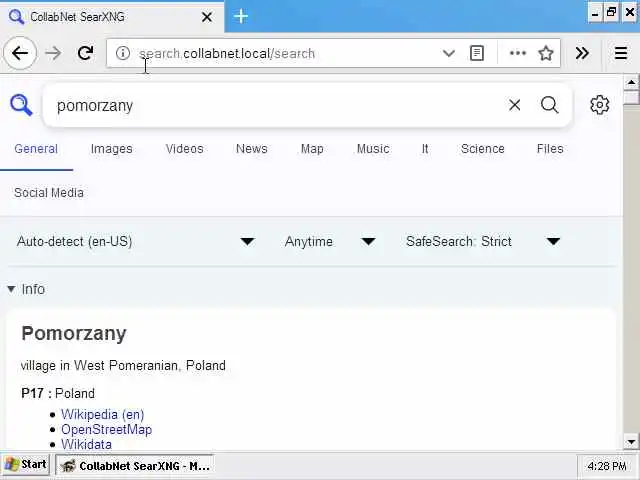Open the page actions three-dot menu
This screenshot has height=480, width=640.
click(x=518, y=53)
